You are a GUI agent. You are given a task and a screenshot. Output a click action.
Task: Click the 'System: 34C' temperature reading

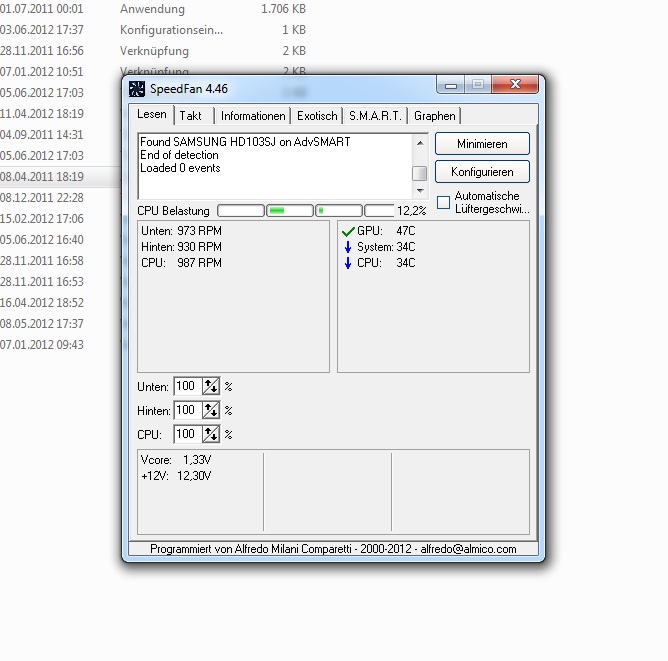pos(386,247)
